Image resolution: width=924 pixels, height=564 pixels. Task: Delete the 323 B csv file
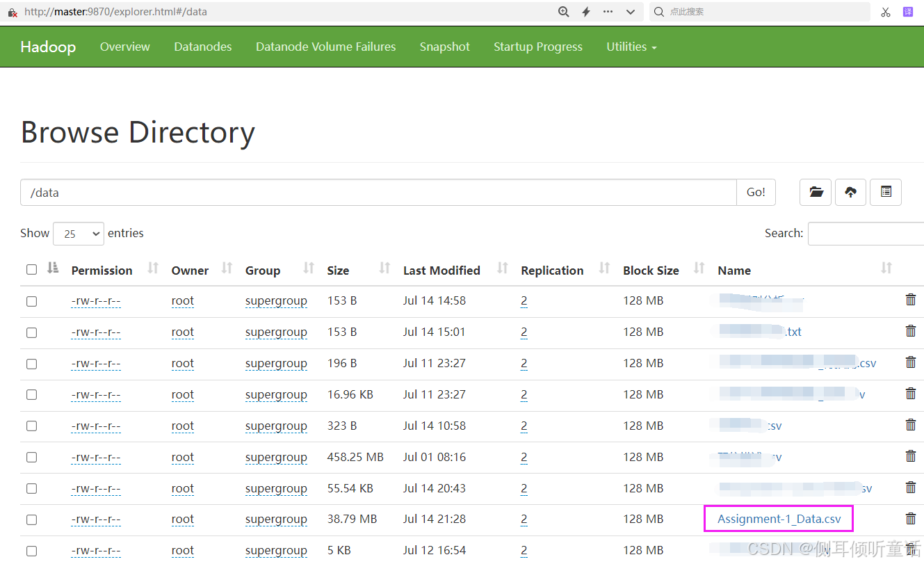tap(911, 425)
